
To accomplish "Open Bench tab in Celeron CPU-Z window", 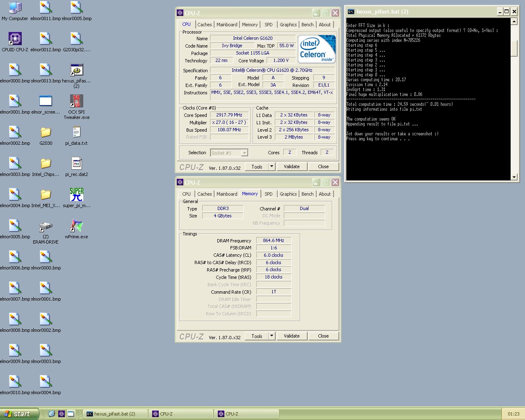I will tap(308, 25).
